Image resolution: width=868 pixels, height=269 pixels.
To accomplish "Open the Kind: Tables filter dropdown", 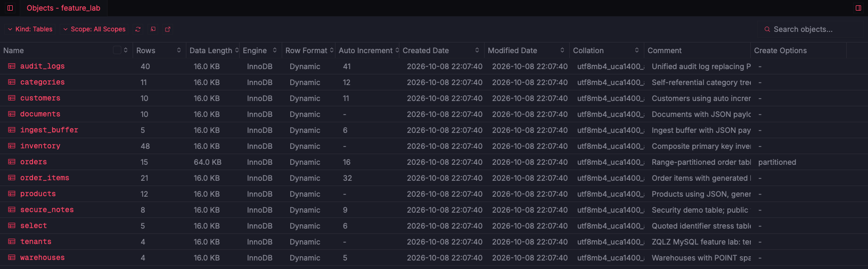I will point(30,29).
